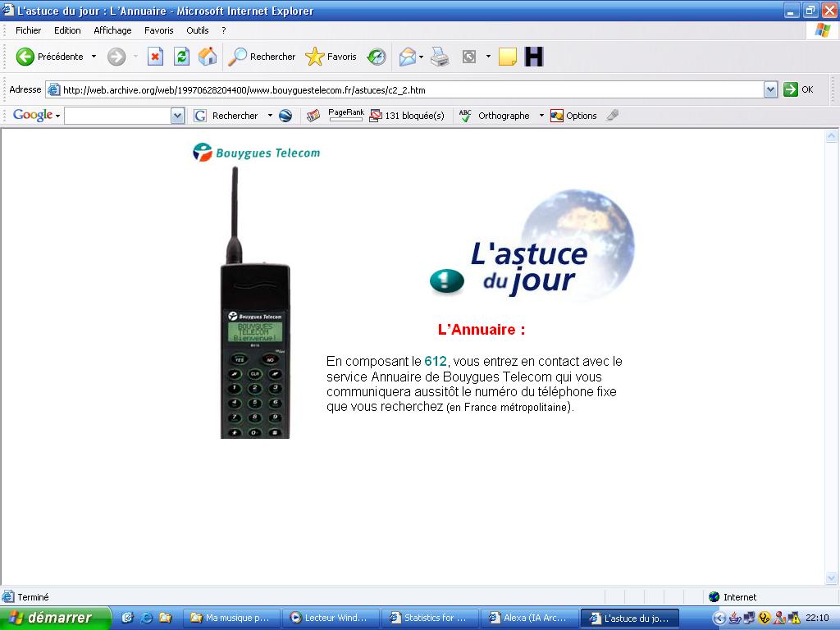Screen dimensions: 840x630
Task: Open the Edition menu
Action: coord(67,30)
